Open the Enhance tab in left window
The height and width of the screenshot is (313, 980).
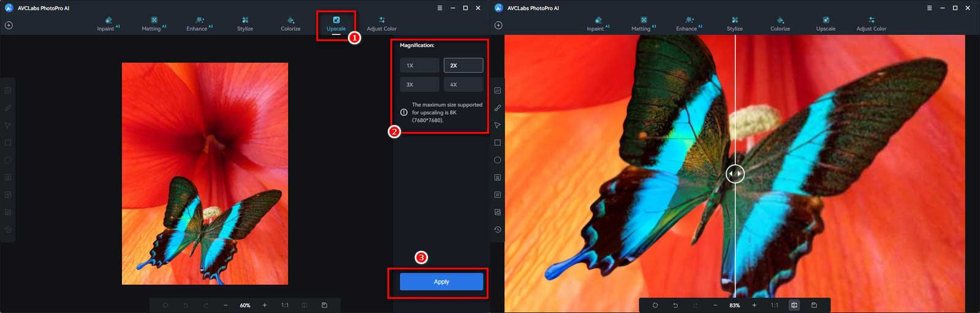coord(199,24)
